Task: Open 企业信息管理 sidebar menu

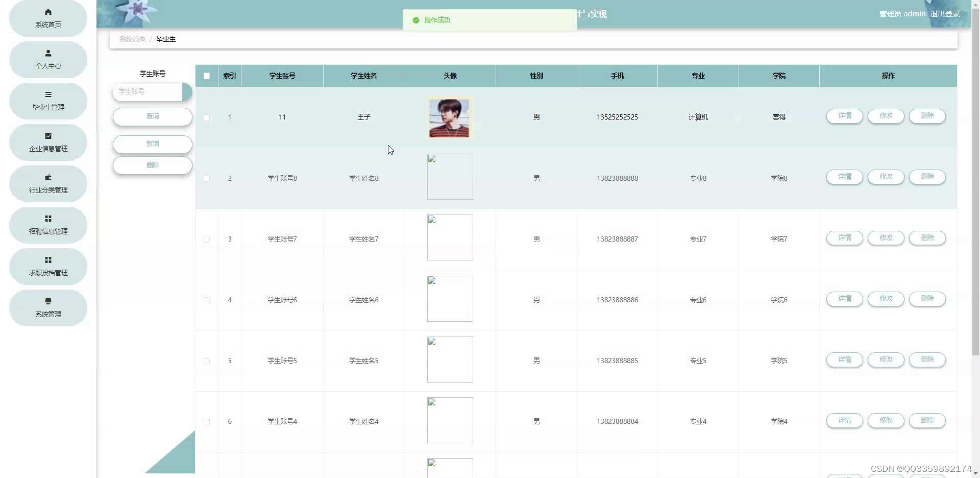Action: tap(48, 142)
